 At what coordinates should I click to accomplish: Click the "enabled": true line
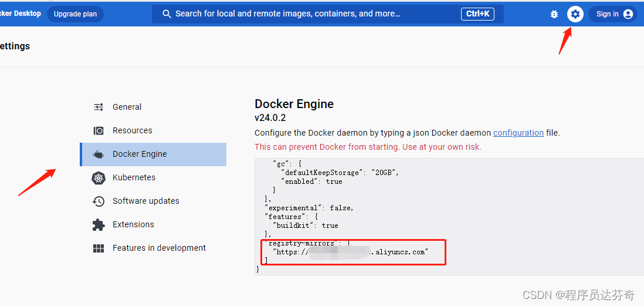pos(311,181)
